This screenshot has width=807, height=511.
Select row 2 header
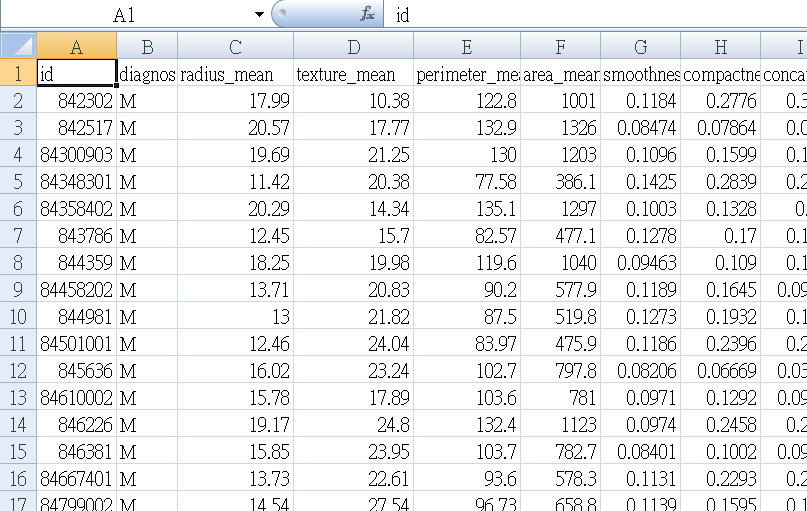tap(19, 100)
